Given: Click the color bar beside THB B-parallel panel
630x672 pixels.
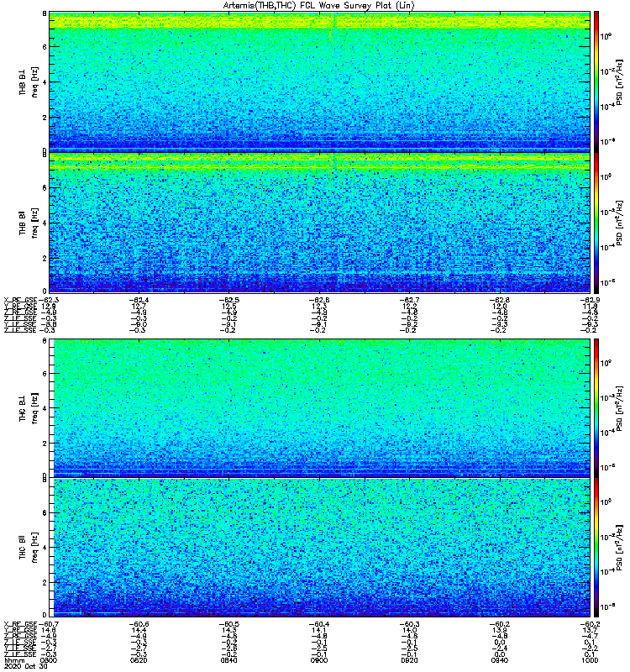Looking at the screenshot, I should coord(596,223).
